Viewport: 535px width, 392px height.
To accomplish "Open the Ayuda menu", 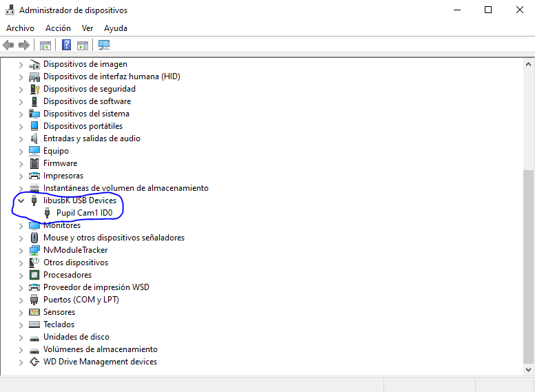I will click(x=115, y=28).
